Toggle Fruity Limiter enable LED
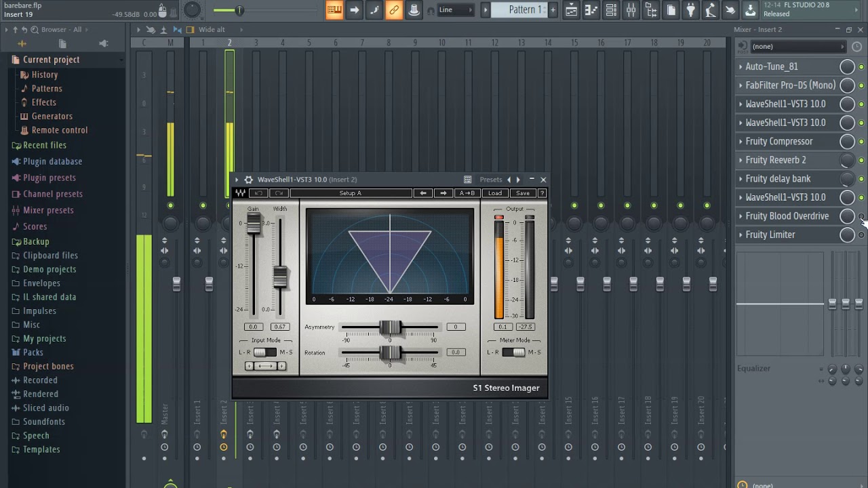This screenshot has height=488, width=868. [x=861, y=235]
